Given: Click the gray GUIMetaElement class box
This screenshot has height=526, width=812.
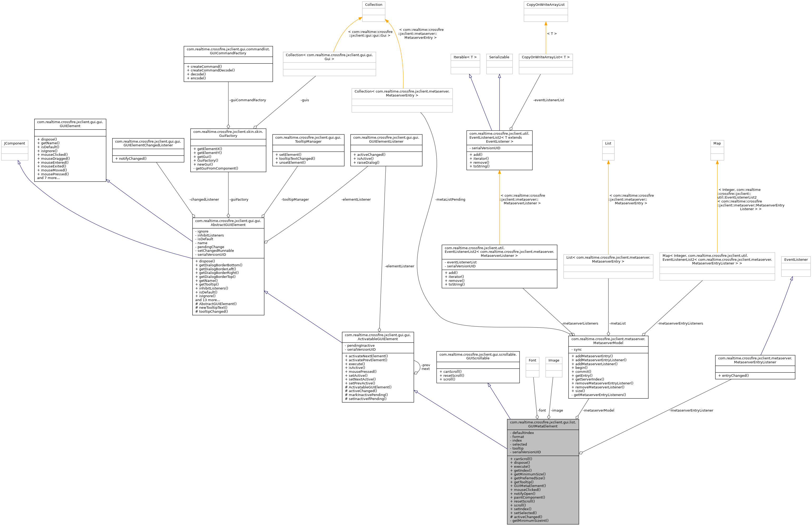Looking at the screenshot, I should (543, 471).
